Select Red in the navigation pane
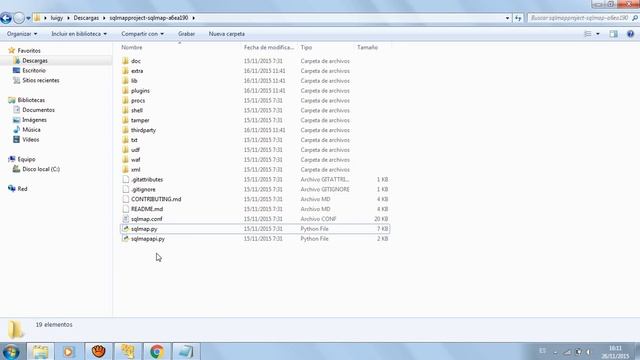Viewport: 640px width, 360px height. point(22,189)
